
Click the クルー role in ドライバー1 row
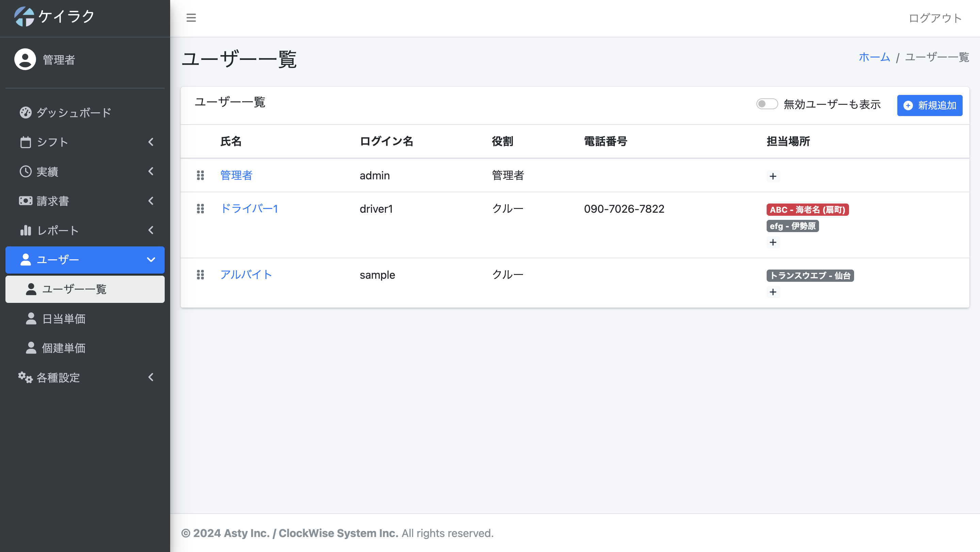click(x=507, y=209)
